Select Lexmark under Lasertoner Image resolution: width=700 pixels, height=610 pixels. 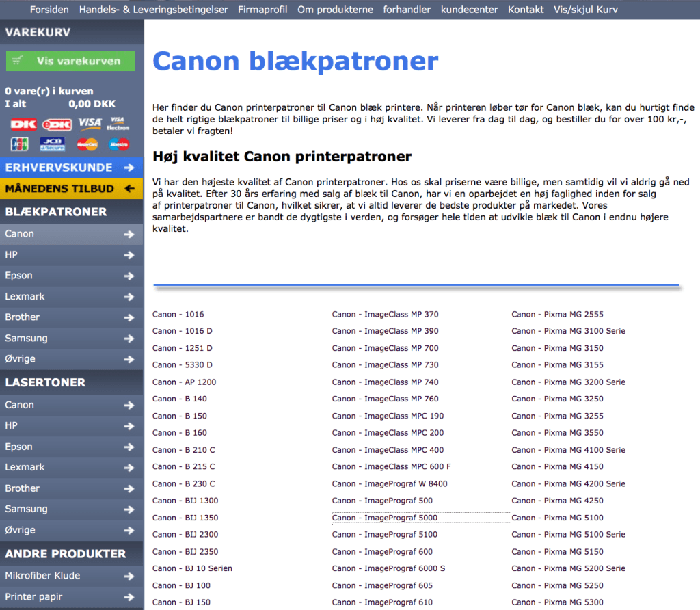point(71,468)
